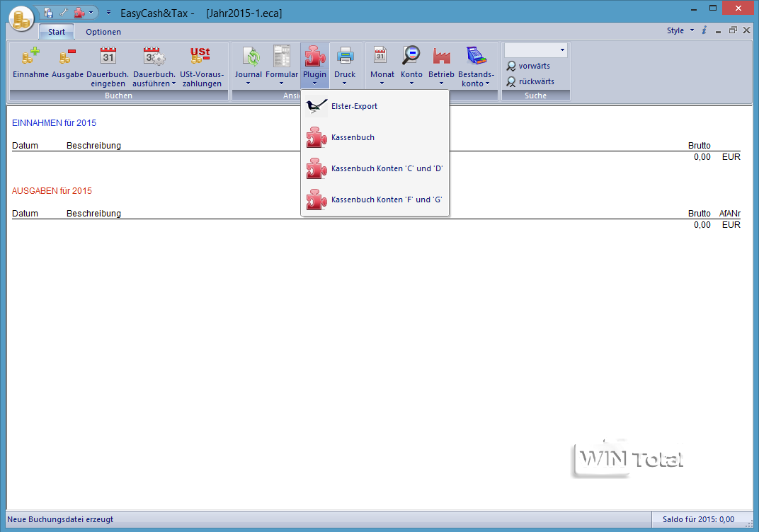Select Elster-Export menu entry

click(375, 106)
